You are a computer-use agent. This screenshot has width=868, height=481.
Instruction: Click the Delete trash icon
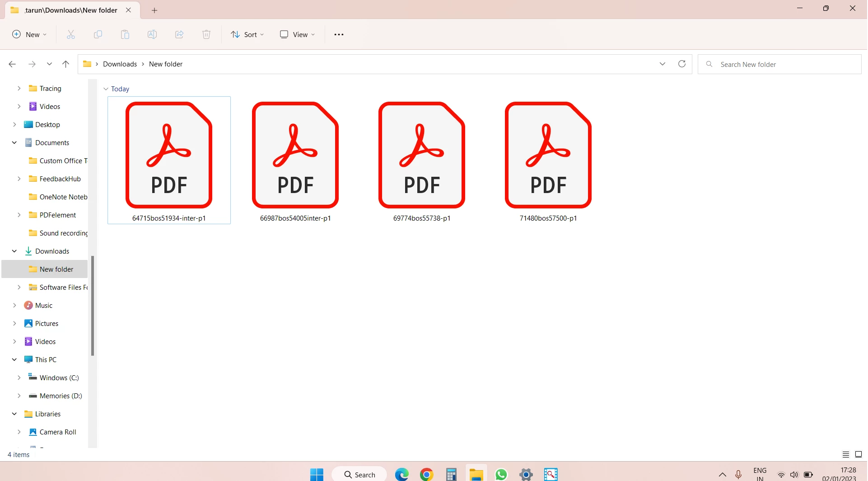click(206, 34)
